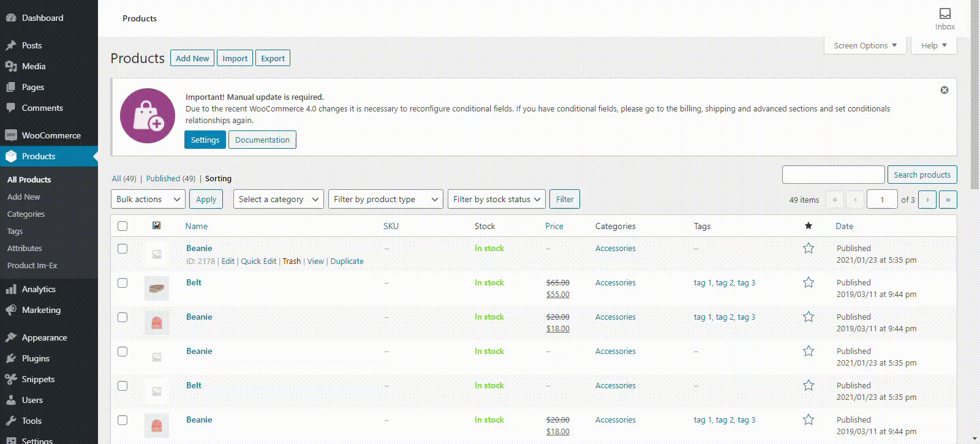Open Quick Edit for first Beanie
This screenshot has height=444, width=980.
point(258,261)
